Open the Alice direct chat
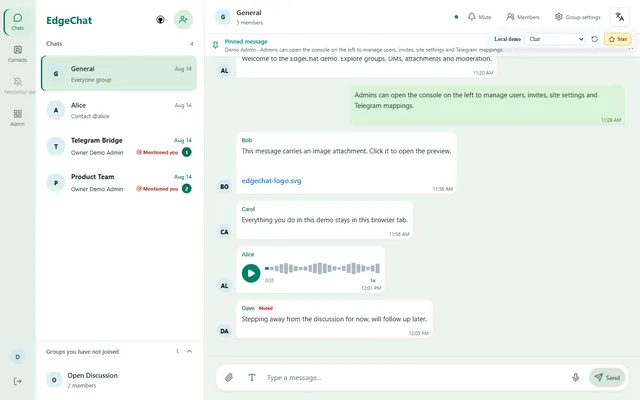The width and height of the screenshot is (640, 400). (x=119, y=110)
